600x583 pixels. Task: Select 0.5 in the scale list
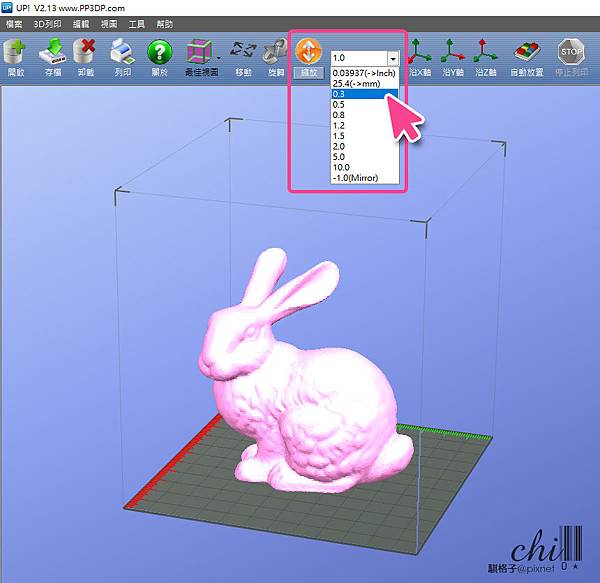point(364,104)
